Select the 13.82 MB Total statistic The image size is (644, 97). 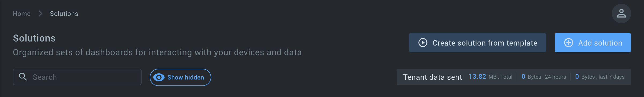(x=491, y=77)
